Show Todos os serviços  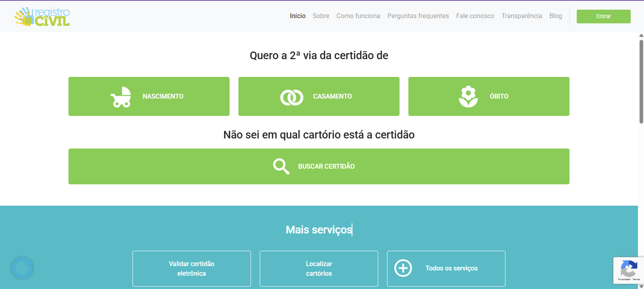[x=446, y=268]
